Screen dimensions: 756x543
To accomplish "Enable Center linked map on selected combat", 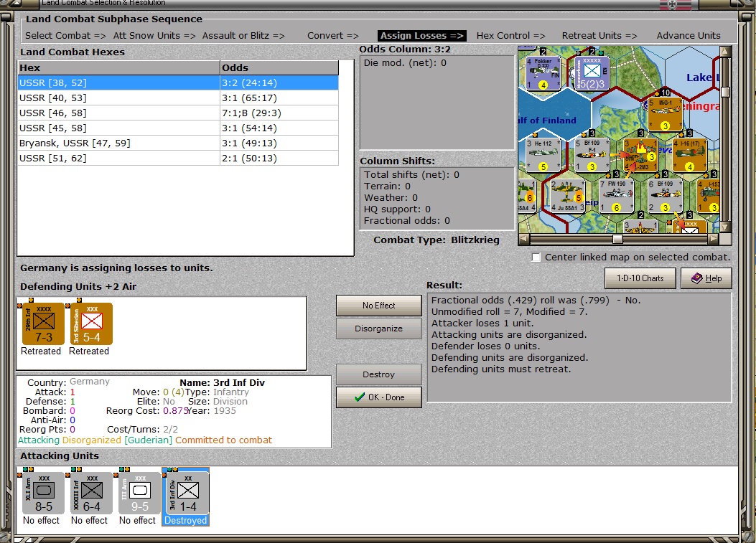I will click(x=536, y=258).
